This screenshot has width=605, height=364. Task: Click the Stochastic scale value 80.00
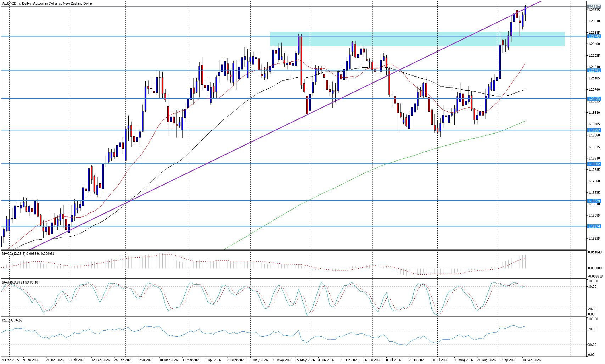click(593, 287)
